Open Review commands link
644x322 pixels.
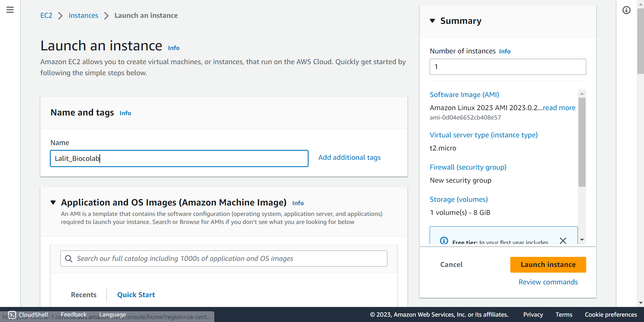pos(548,282)
